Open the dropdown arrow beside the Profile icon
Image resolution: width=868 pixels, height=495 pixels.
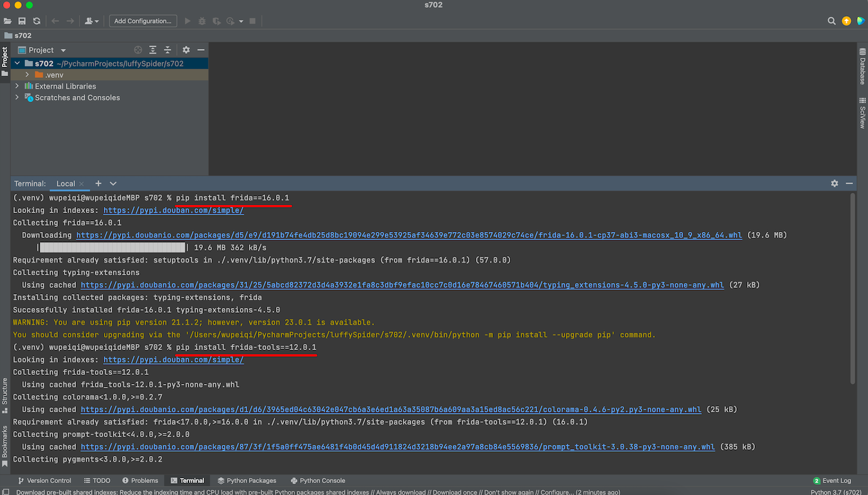pyautogui.click(x=241, y=21)
